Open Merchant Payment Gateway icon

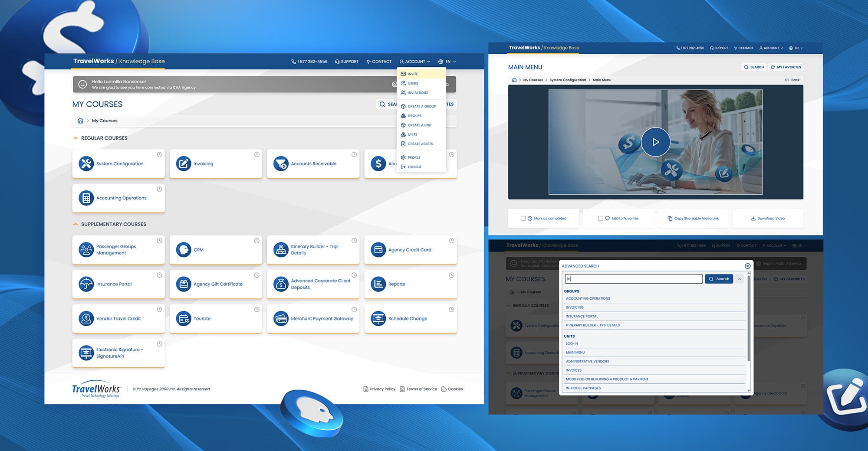(281, 318)
